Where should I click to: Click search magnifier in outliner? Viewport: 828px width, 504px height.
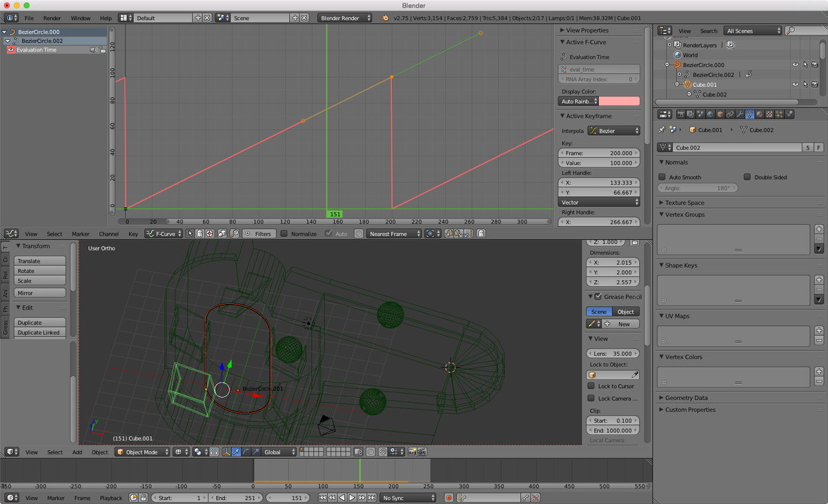(790, 30)
